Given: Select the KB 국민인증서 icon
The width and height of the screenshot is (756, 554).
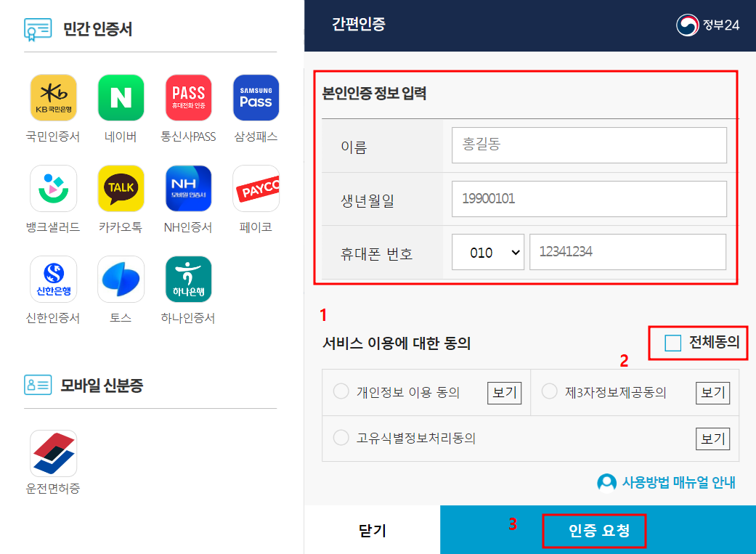Looking at the screenshot, I should coord(54,97).
